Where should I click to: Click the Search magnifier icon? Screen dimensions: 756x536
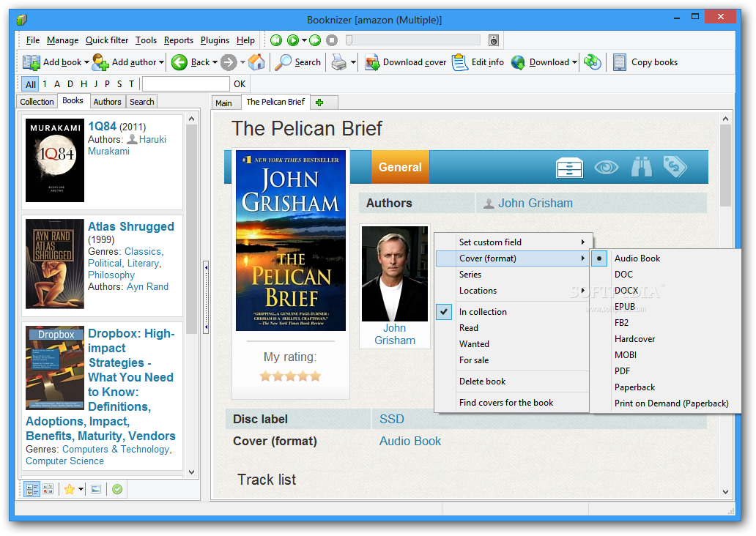(x=283, y=62)
